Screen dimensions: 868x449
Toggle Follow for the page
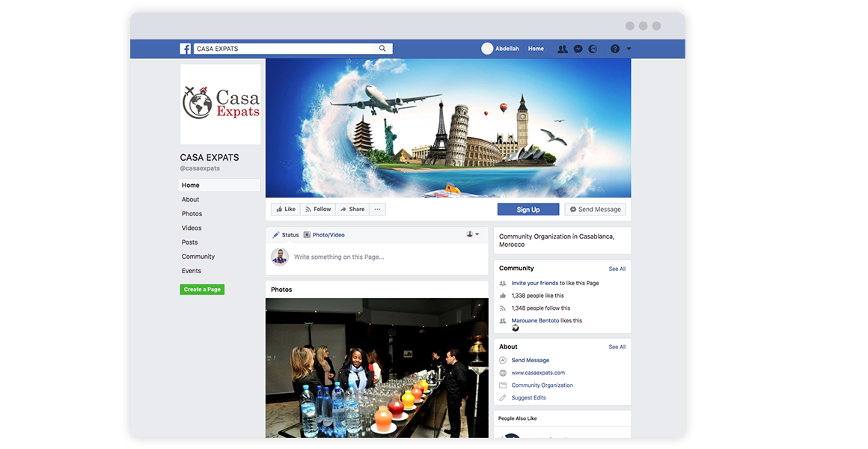318,210
